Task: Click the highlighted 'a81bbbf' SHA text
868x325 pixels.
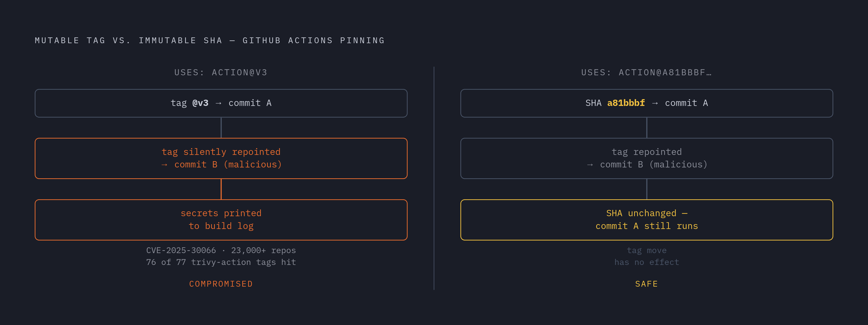Action: tap(626, 103)
